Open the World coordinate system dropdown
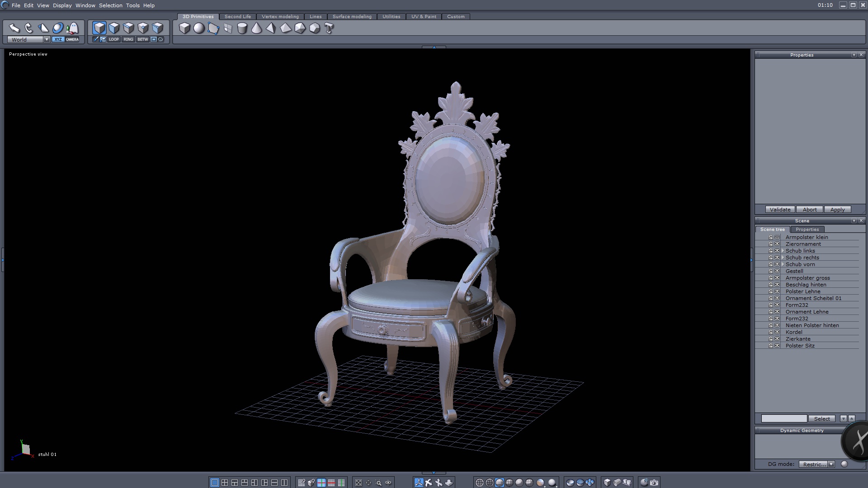The width and height of the screenshot is (868, 488). click(x=47, y=40)
